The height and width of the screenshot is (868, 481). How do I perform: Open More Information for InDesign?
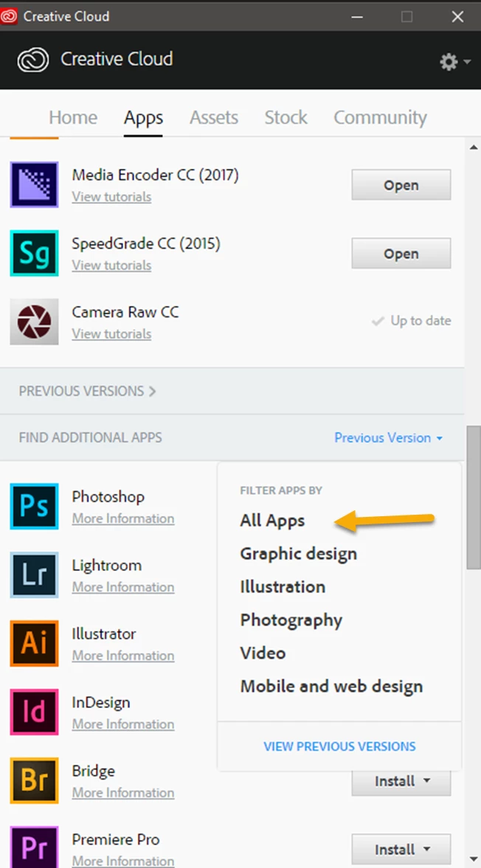123,725
